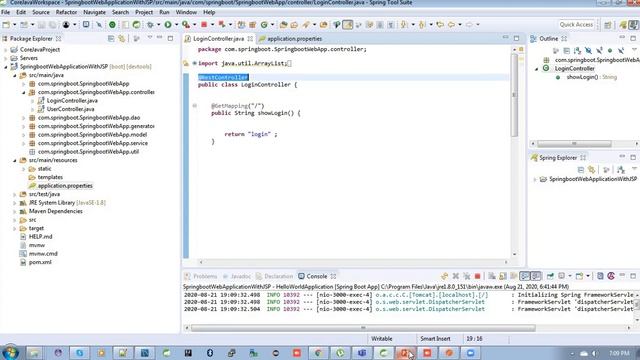640x360 pixels.
Task: Click the New file toolbar icon
Action: point(6,24)
